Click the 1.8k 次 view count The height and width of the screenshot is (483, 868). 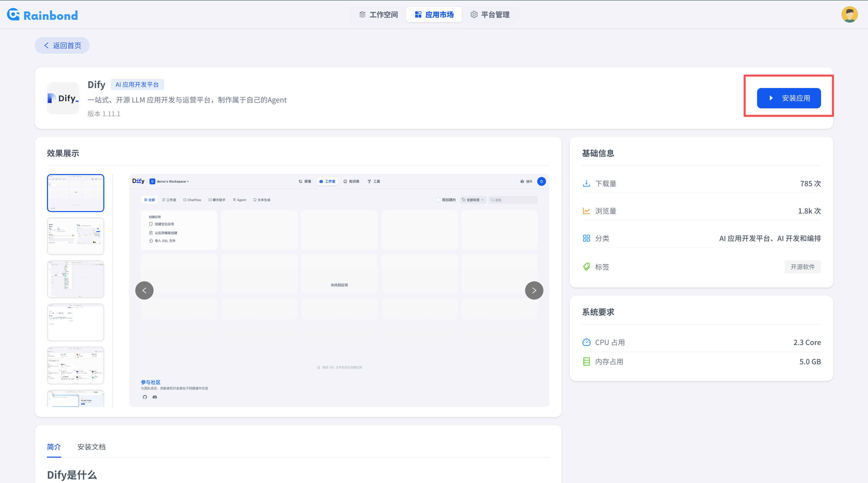pyautogui.click(x=809, y=211)
